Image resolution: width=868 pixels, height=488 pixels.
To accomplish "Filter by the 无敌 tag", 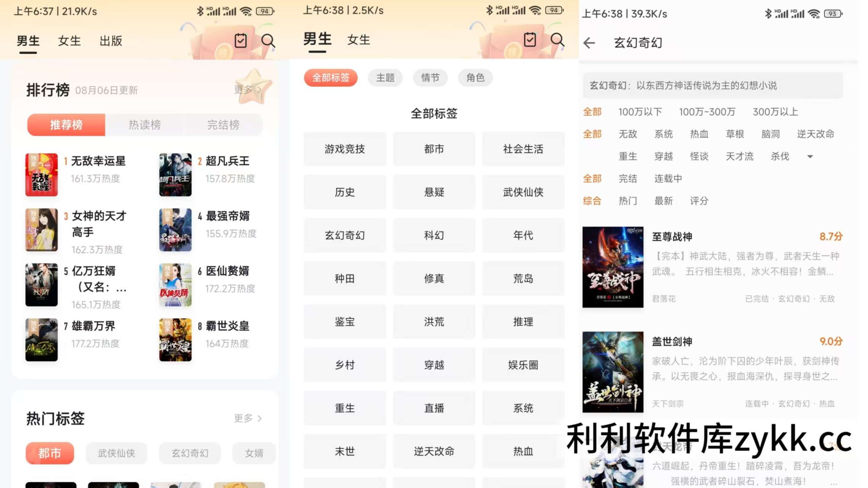I will click(x=628, y=134).
